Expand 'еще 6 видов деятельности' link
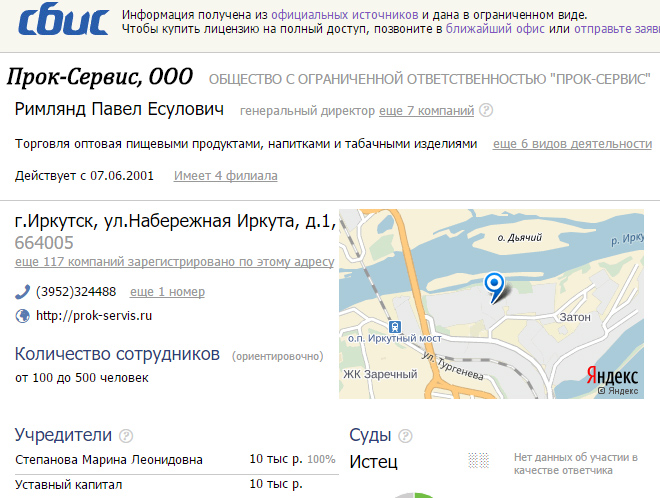Image resolution: width=660 pixels, height=498 pixels. click(572, 144)
